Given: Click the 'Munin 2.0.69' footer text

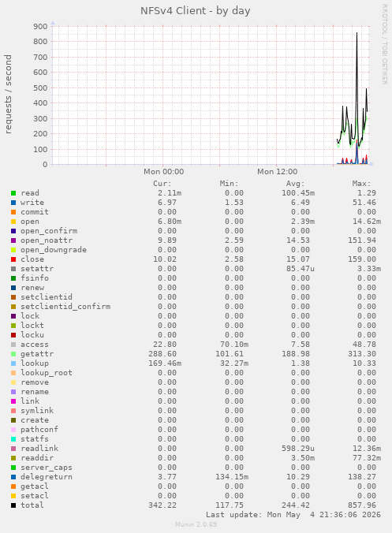Looking at the screenshot, I should 196,524.
